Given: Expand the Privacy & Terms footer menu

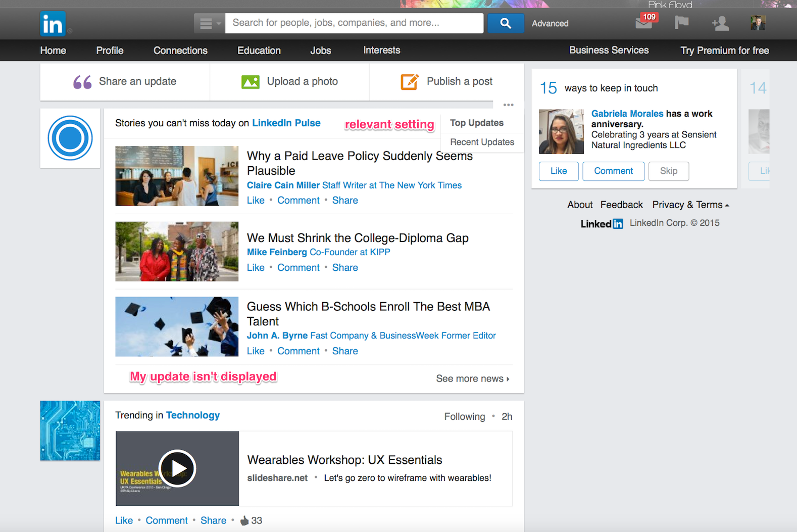Looking at the screenshot, I should coord(690,205).
